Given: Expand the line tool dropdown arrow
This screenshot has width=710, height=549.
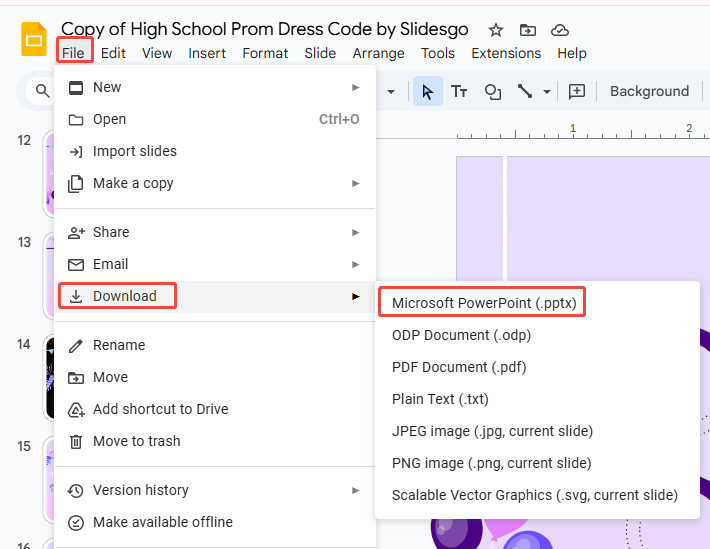Looking at the screenshot, I should pyautogui.click(x=547, y=92).
